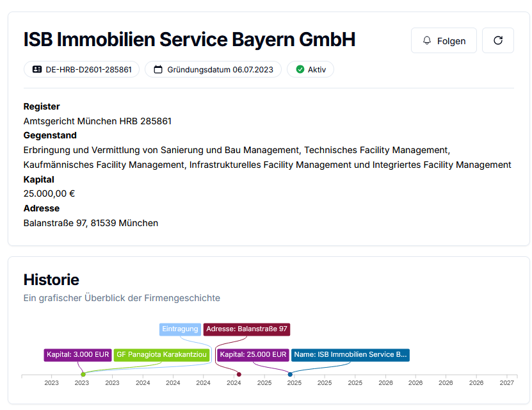Follow the company with the Folgen button
532x410 pixels.
(x=444, y=40)
